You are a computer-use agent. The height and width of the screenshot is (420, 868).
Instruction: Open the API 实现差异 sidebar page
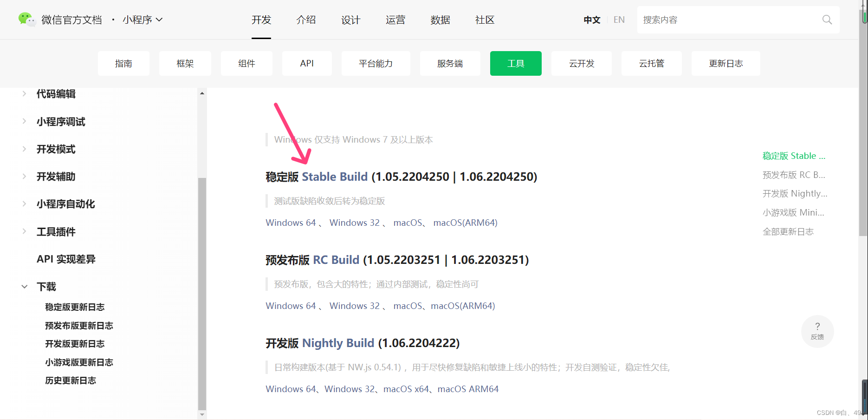click(x=66, y=259)
